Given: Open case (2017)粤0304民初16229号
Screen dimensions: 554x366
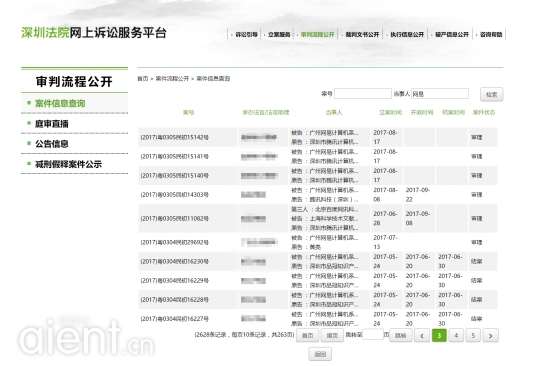Looking at the screenshot, I should click(175, 281).
